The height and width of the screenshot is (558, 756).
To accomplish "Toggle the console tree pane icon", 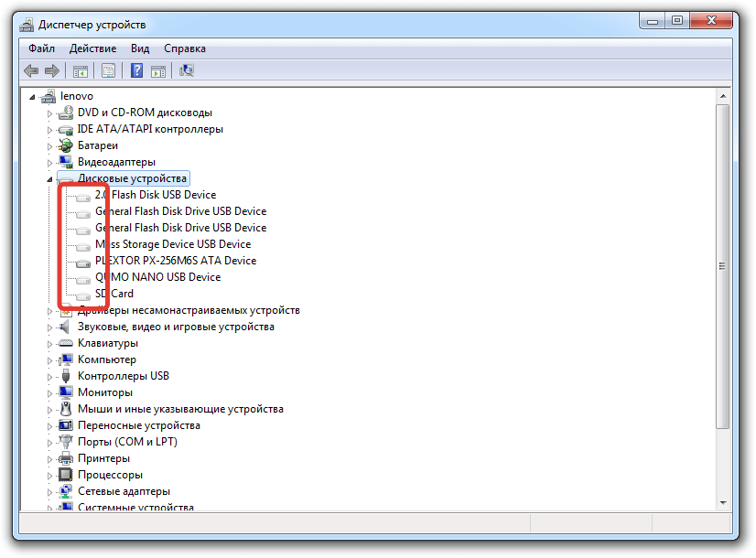I will tap(81, 71).
